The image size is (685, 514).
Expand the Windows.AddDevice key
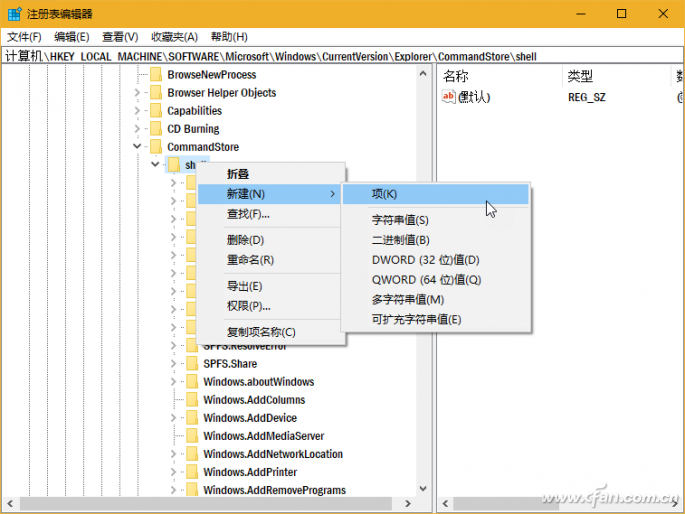(x=173, y=418)
